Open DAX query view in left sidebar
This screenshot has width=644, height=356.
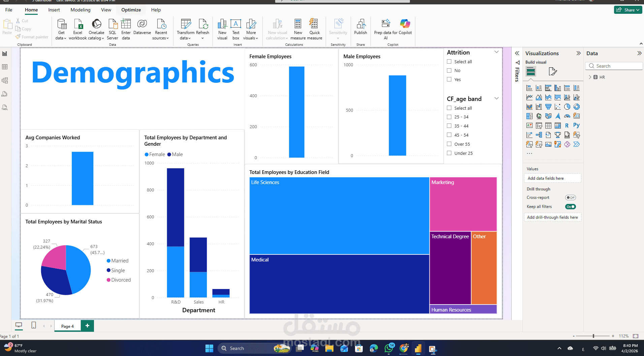click(5, 94)
